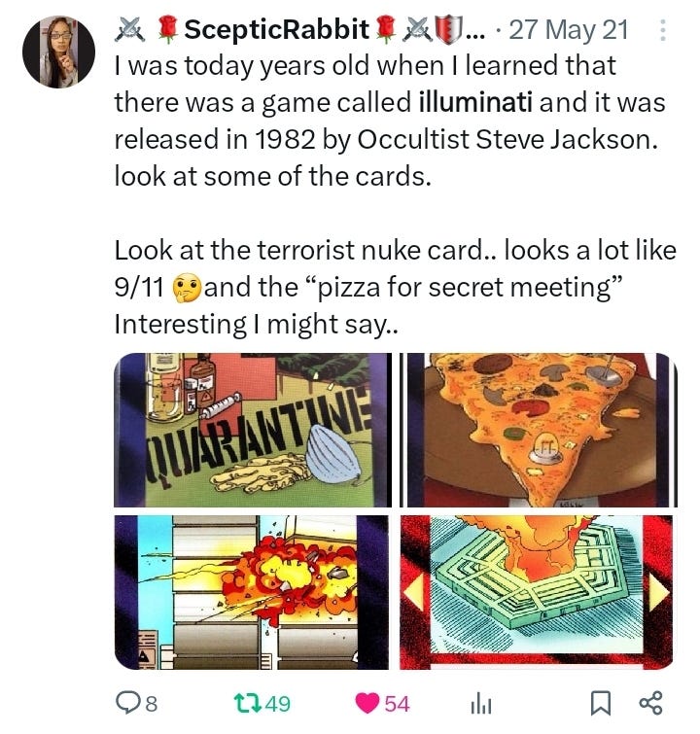This screenshot has height=734, width=700.
Task: Click the retweet count 49
Action: coord(278,704)
